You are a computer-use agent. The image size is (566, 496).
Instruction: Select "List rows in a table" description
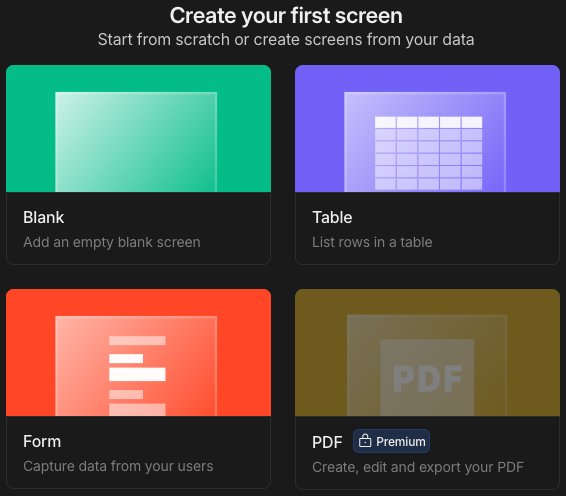click(x=372, y=242)
